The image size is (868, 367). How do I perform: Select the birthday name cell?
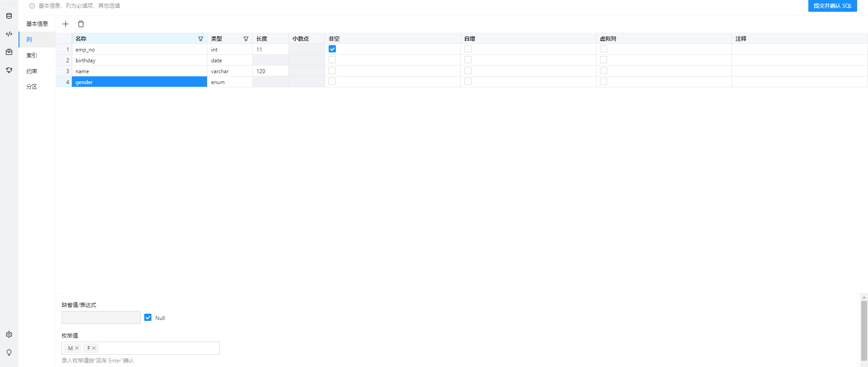pos(139,60)
